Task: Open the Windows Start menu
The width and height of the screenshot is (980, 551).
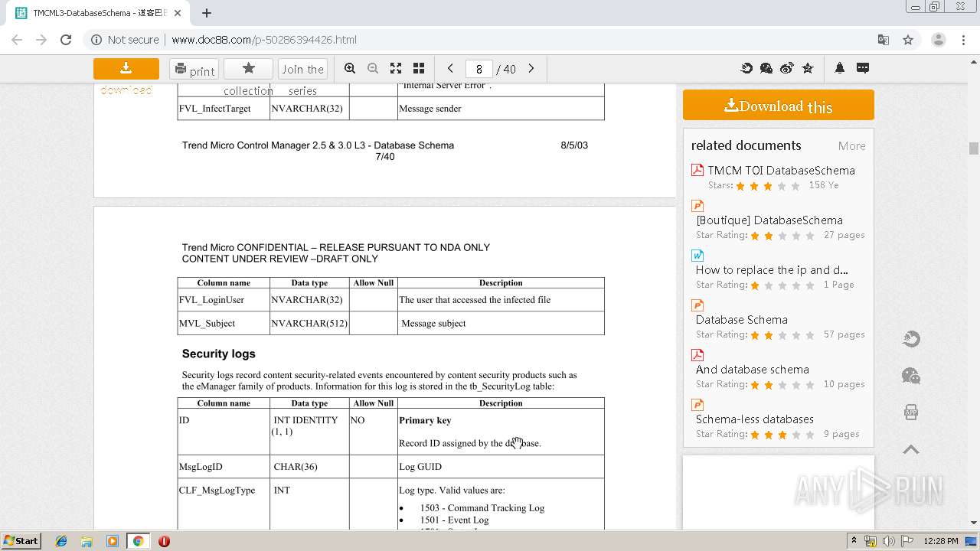Action: (x=21, y=540)
